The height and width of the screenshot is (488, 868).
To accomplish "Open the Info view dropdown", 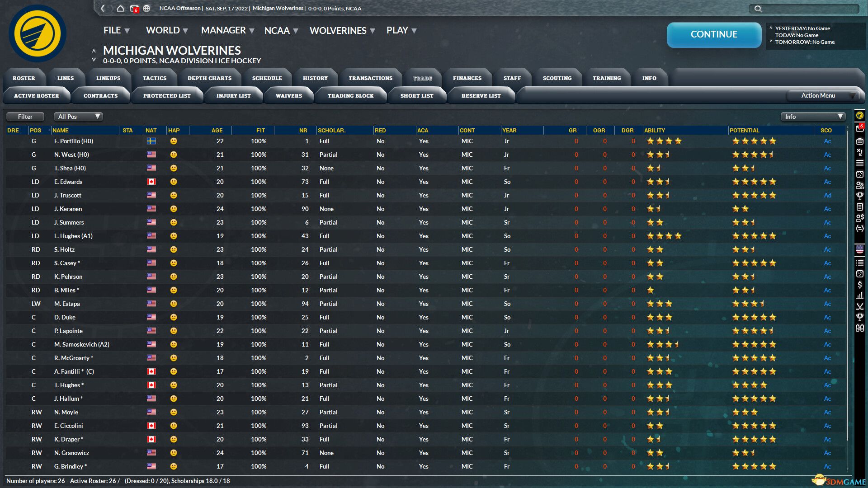I will [812, 117].
